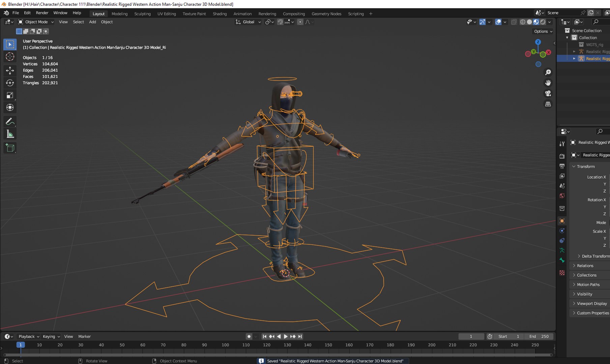Switch to the Geometry Nodes workspace tab
This screenshot has width=610, height=364.
pyautogui.click(x=326, y=14)
